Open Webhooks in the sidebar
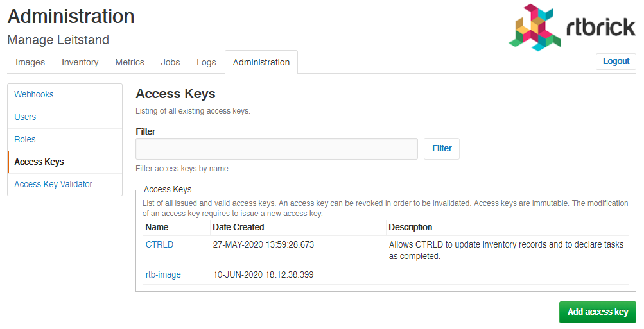 [65, 95]
